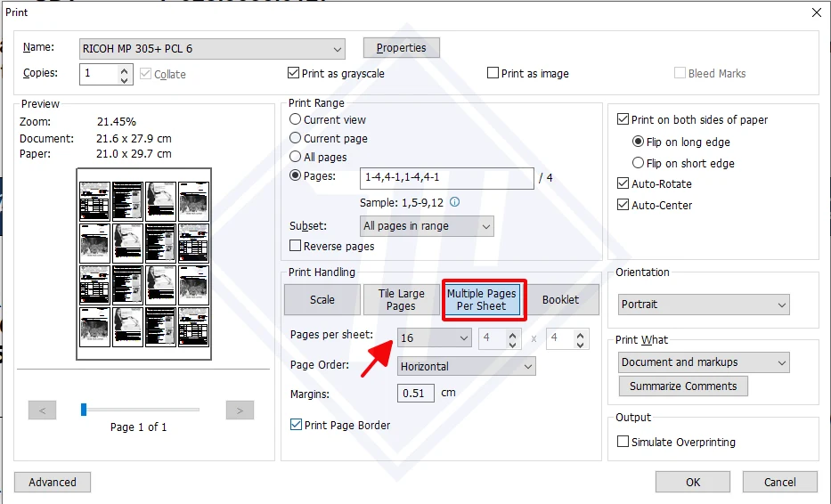Open printer Properties

[x=401, y=48]
